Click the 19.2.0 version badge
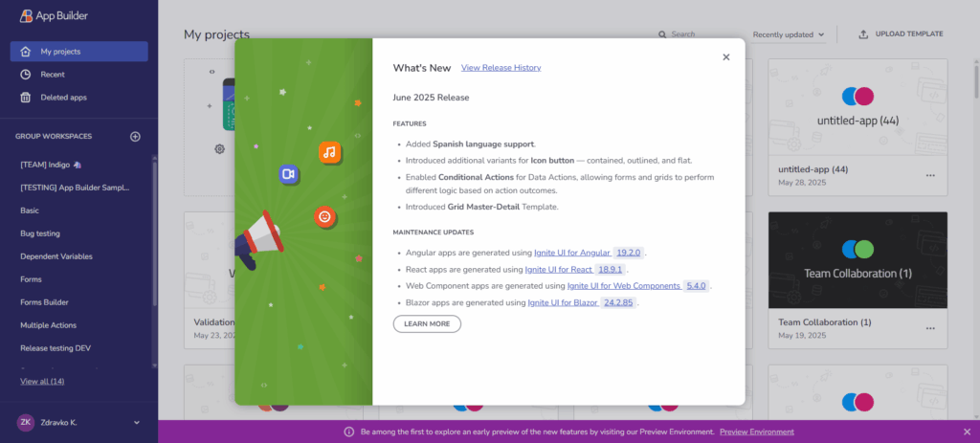Viewport: 980px width, 443px height. (629, 253)
